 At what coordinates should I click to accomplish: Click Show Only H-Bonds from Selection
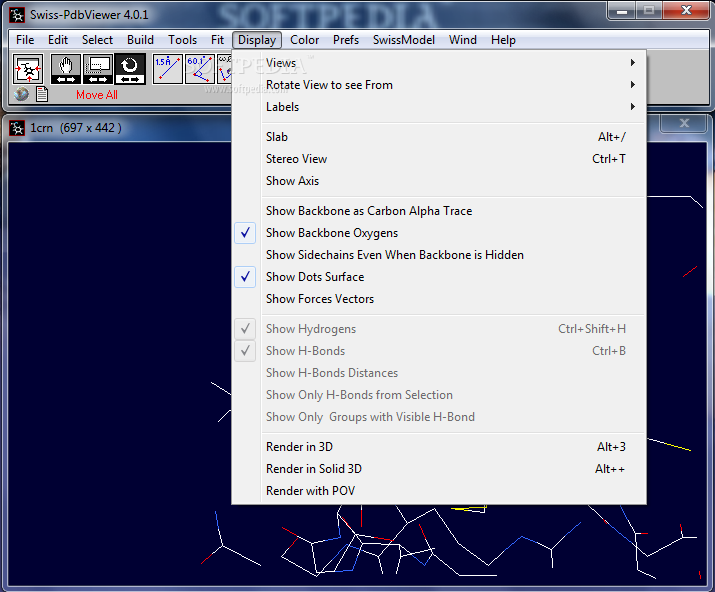(x=440, y=395)
